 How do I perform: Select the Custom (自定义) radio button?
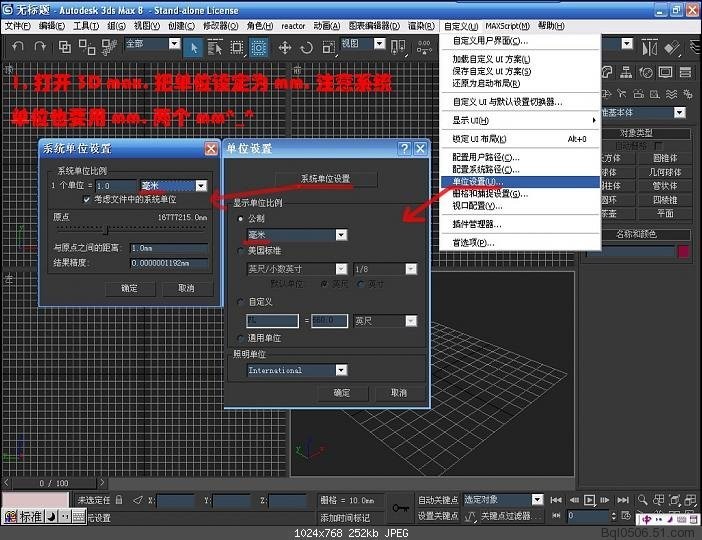pos(241,302)
